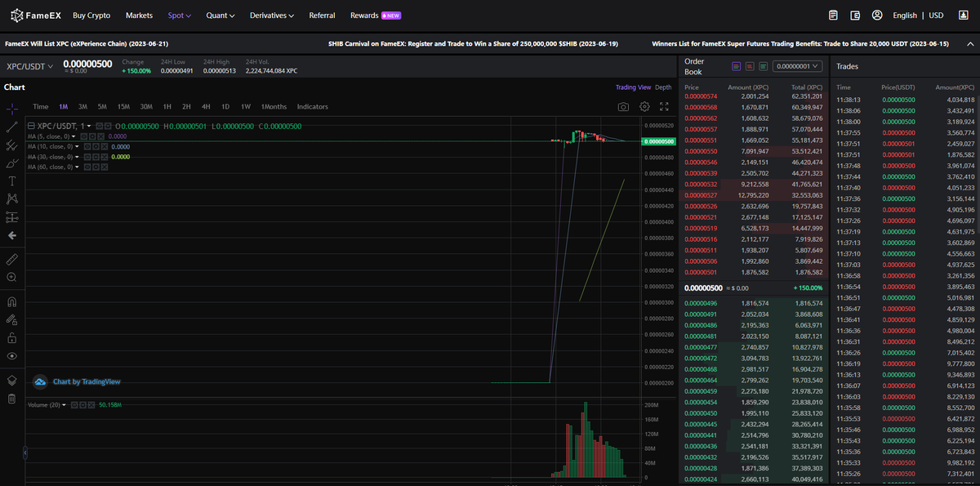Image resolution: width=980 pixels, height=486 pixels.
Task: Show buy orders only in order book
Action: [x=763, y=66]
